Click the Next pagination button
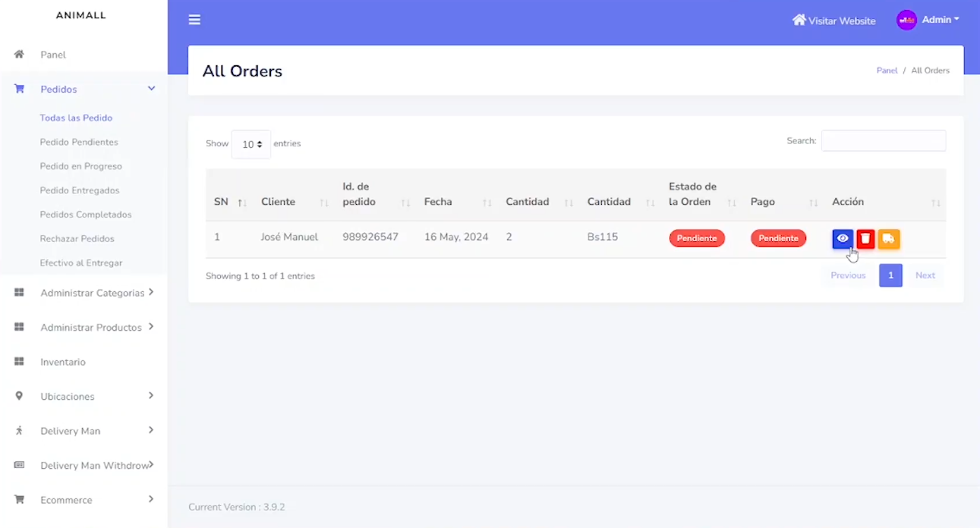 pos(925,275)
